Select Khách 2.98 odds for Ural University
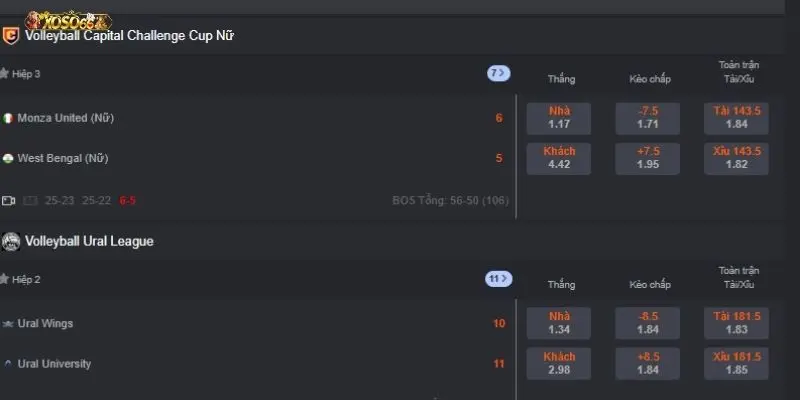The image size is (800, 400). coord(559,364)
